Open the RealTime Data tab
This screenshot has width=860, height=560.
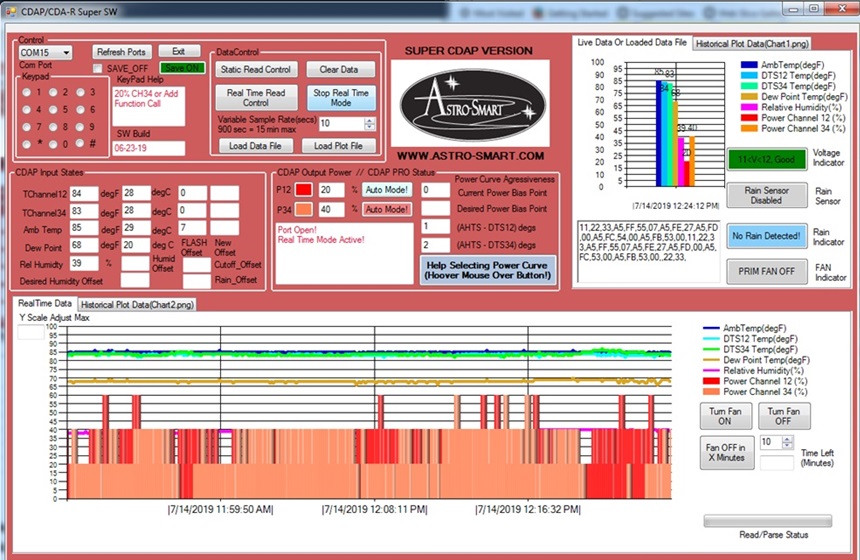click(45, 303)
